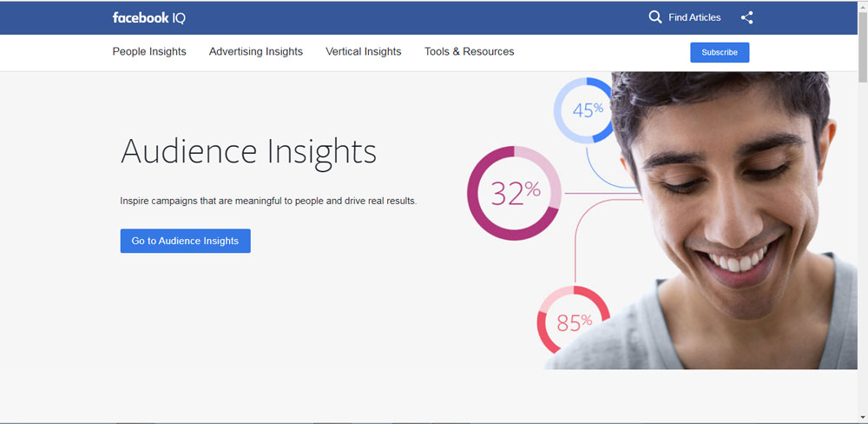Click the share icon in header

(746, 17)
